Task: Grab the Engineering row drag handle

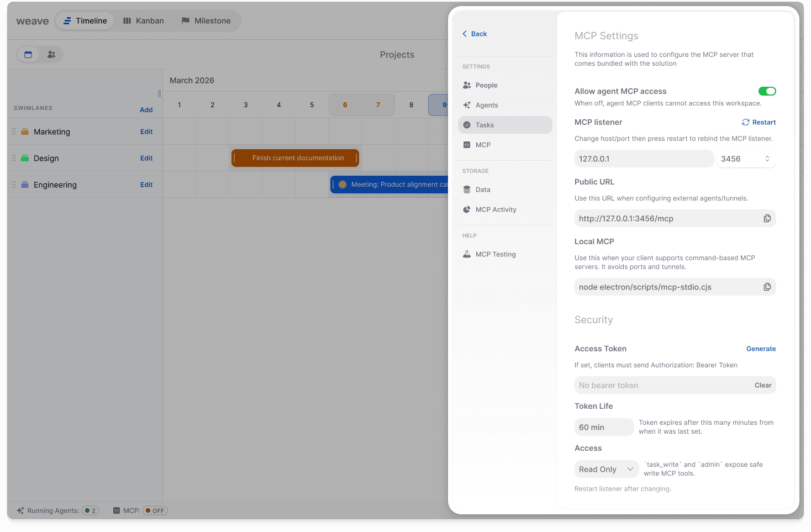Action: [x=14, y=185]
